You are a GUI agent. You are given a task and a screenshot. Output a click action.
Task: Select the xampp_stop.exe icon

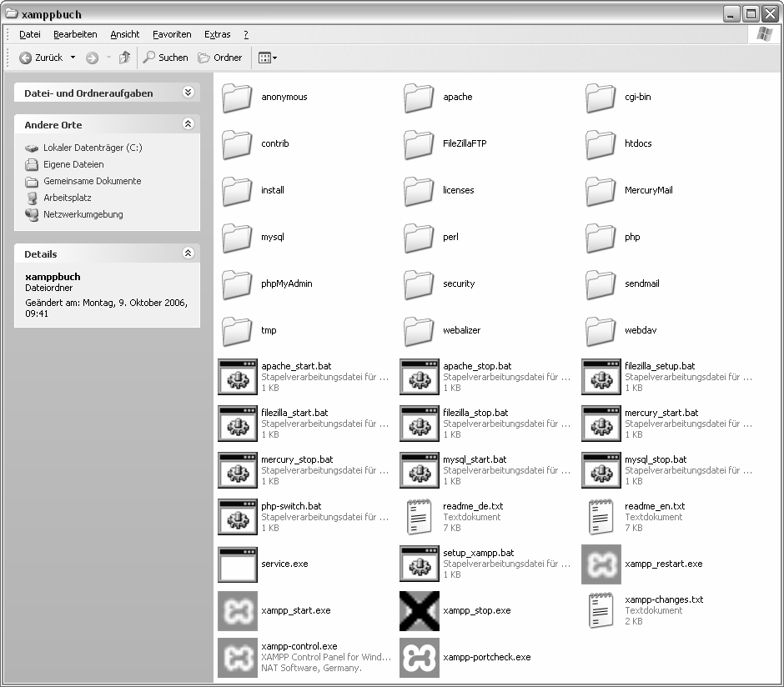click(420, 610)
